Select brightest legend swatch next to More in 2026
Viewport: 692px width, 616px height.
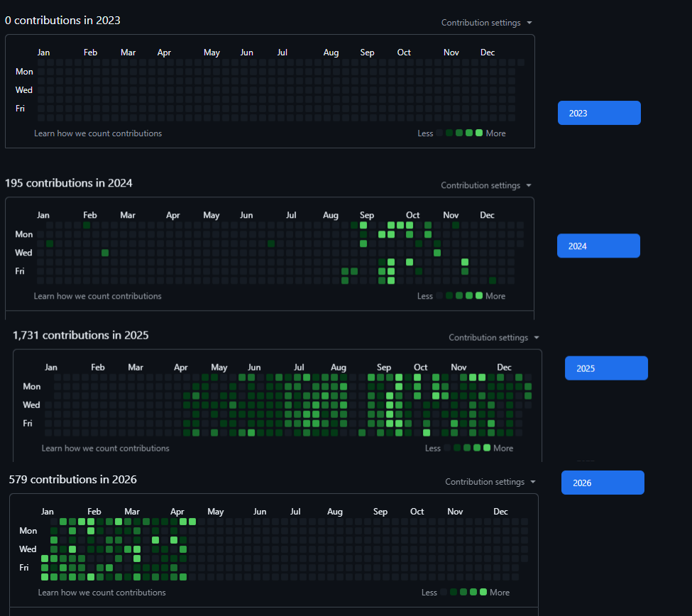pyautogui.click(x=483, y=592)
